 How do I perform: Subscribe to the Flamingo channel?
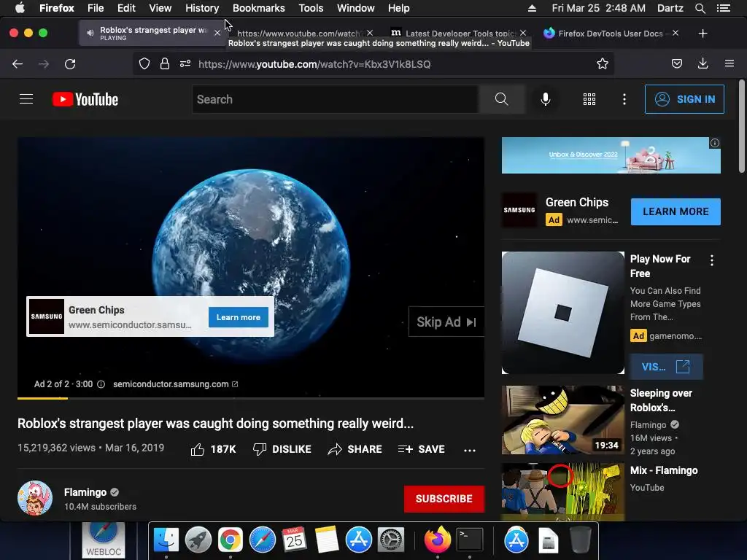point(444,499)
